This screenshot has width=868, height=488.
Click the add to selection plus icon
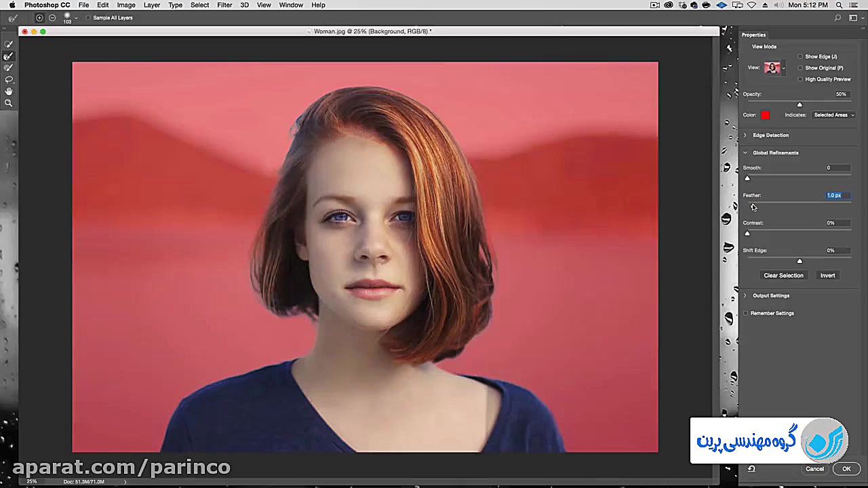pyautogui.click(x=39, y=18)
